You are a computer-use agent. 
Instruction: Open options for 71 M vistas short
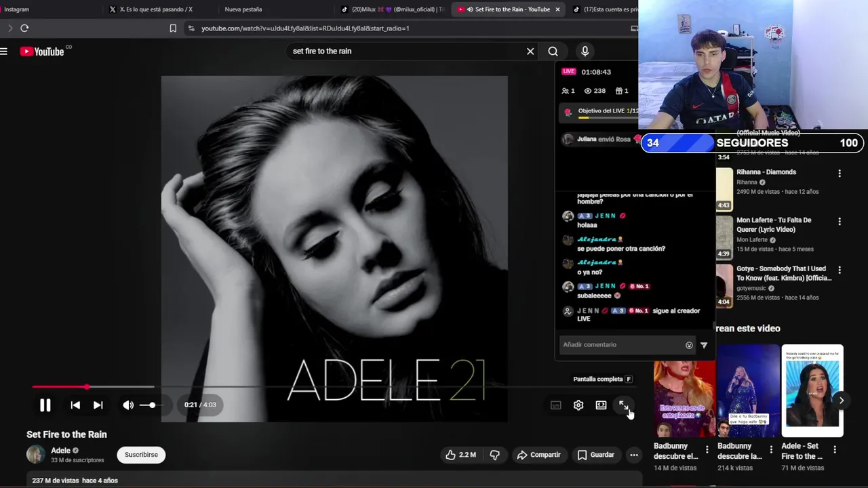835,449
